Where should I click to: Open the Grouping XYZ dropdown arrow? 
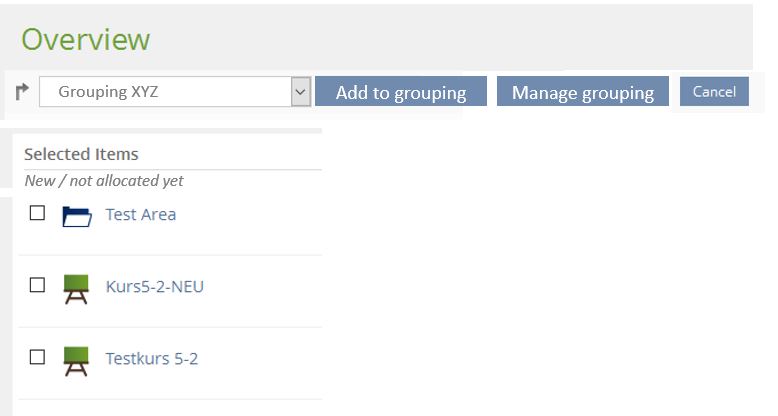(300, 92)
